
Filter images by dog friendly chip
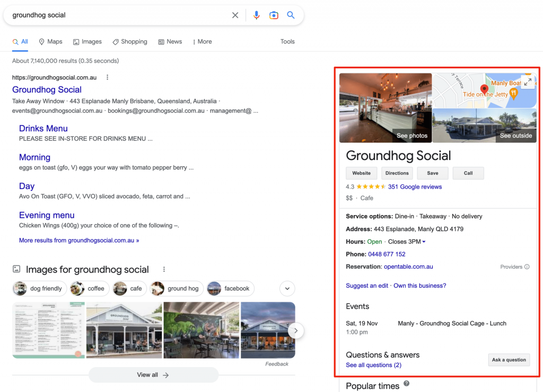point(40,289)
